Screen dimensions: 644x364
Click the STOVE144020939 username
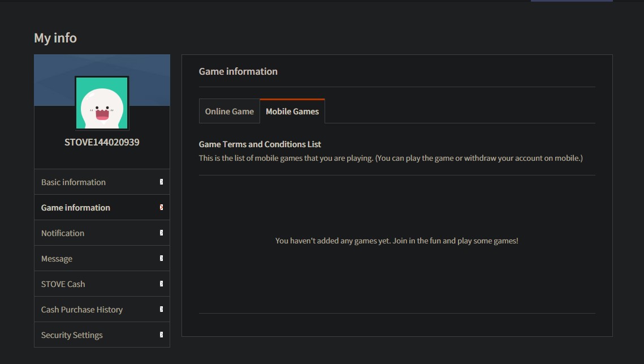pyautogui.click(x=102, y=142)
